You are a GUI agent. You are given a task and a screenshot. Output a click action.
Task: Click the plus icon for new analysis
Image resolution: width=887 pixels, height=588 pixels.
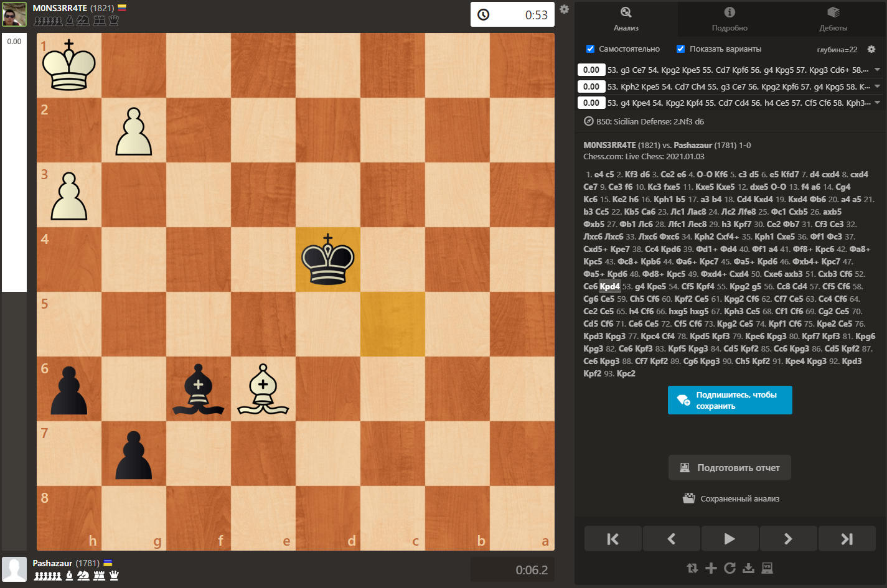click(x=711, y=568)
